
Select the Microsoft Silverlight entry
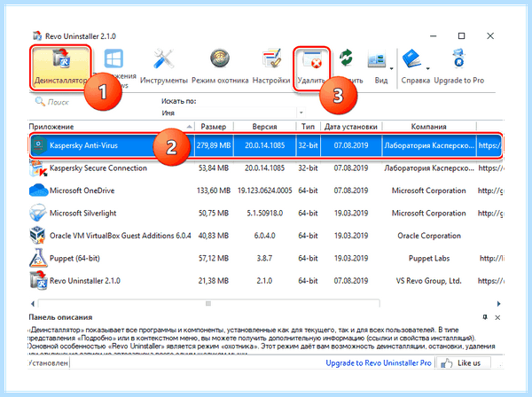[x=82, y=214]
